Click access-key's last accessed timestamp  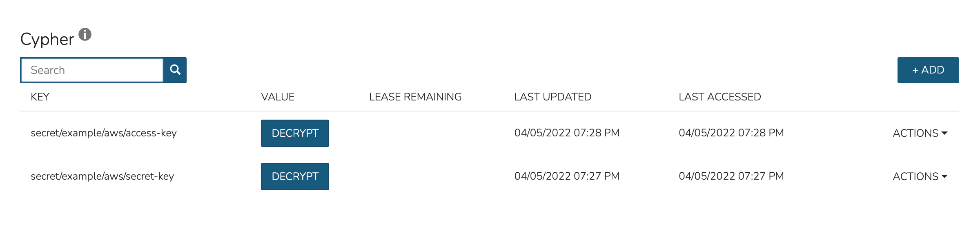[731, 133]
